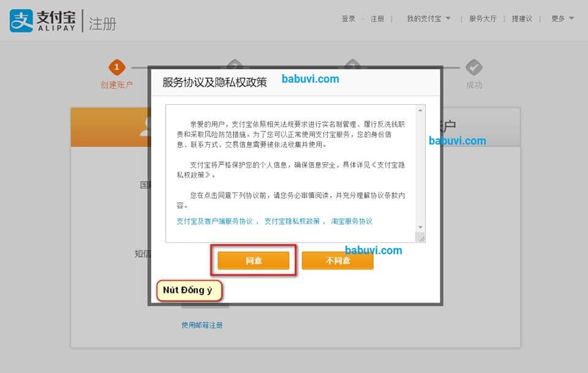
Task: Click the orange step-1 创建账户 circle icon
Action: pyautogui.click(x=117, y=67)
